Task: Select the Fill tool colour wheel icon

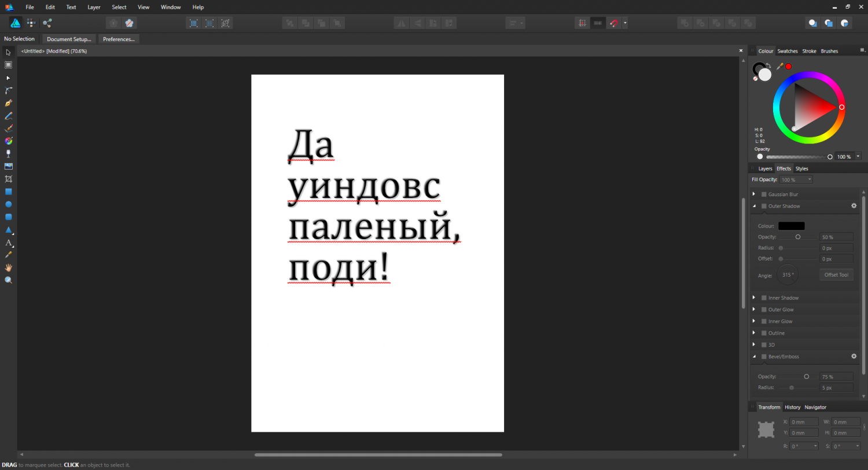Action: (8, 141)
